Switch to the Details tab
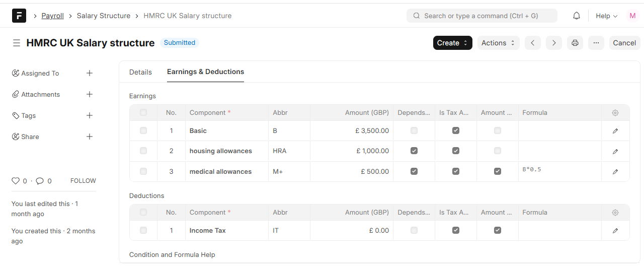644x267 pixels. pyautogui.click(x=140, y=72)
